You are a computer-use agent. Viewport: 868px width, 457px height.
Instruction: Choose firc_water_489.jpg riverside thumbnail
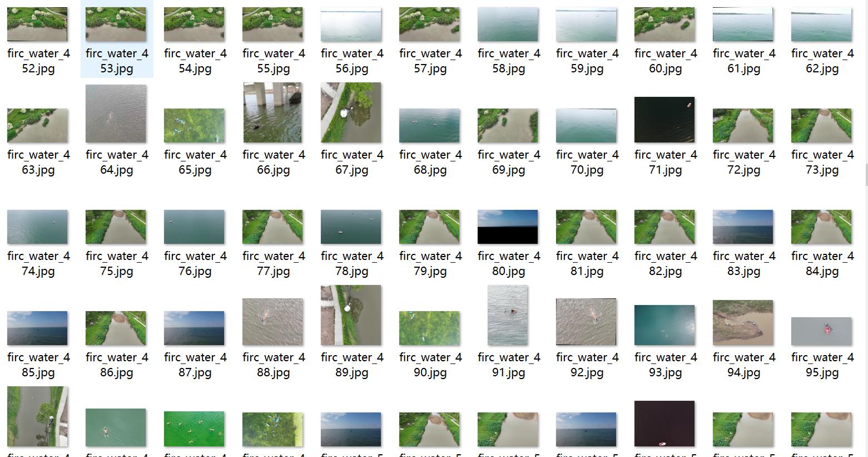pos(351,315)
